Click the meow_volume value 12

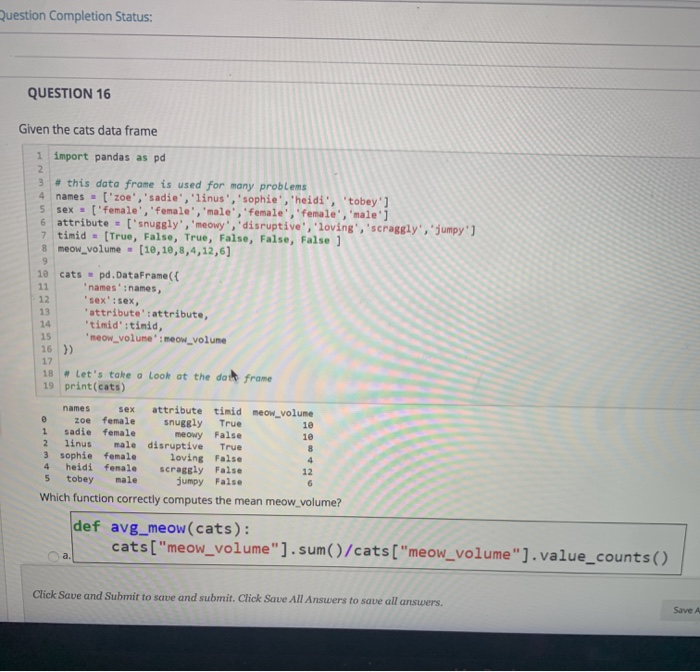308,472
